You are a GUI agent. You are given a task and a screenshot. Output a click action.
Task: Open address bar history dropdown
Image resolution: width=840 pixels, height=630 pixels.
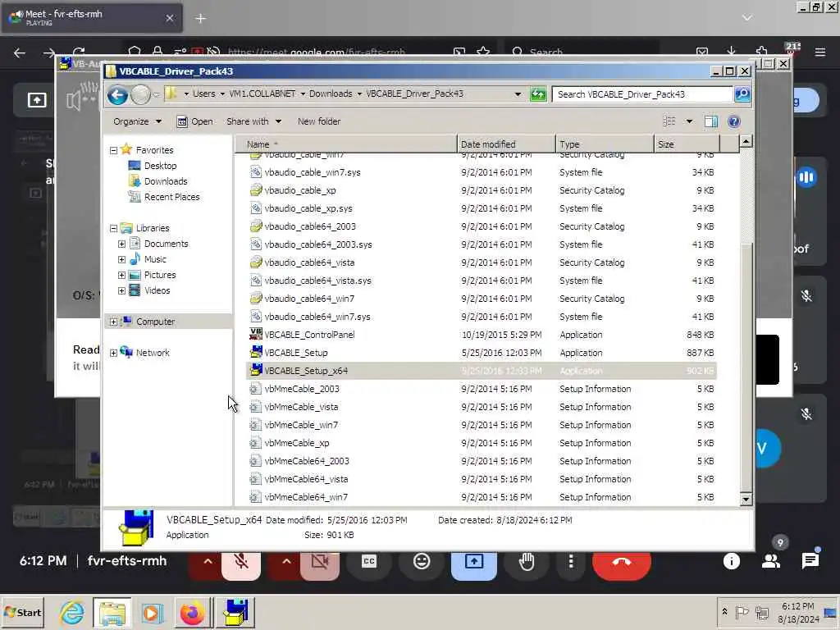(x=518, y=94)
